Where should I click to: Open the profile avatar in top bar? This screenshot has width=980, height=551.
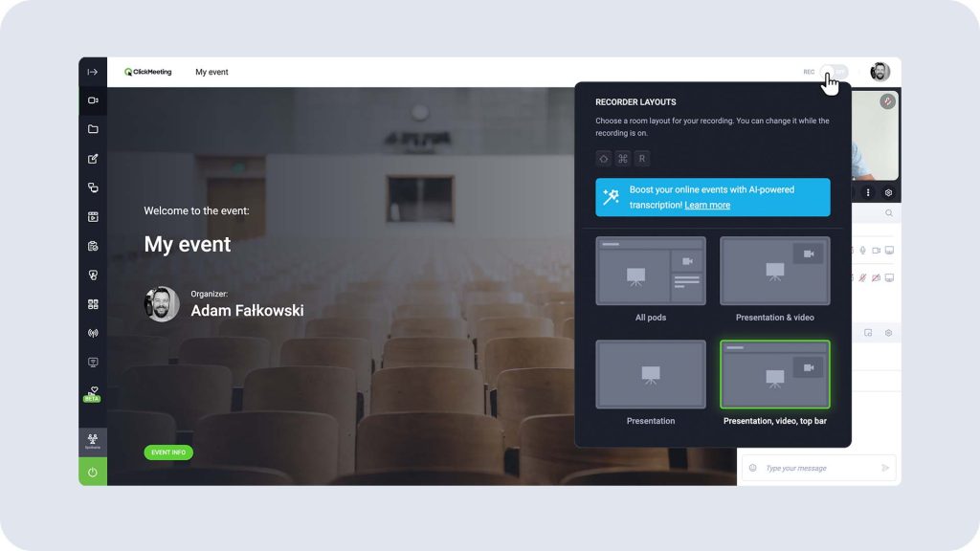click(880, 72)
